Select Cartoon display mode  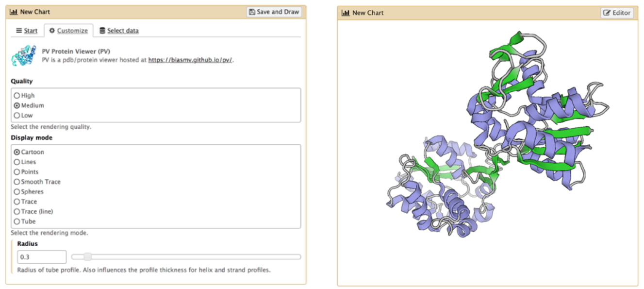[17, 152]
